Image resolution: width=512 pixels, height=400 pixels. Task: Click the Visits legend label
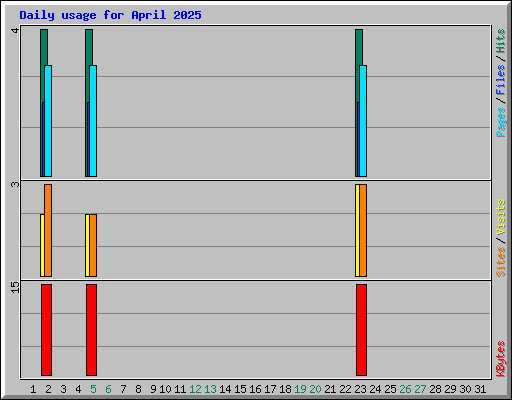(501, 217)
